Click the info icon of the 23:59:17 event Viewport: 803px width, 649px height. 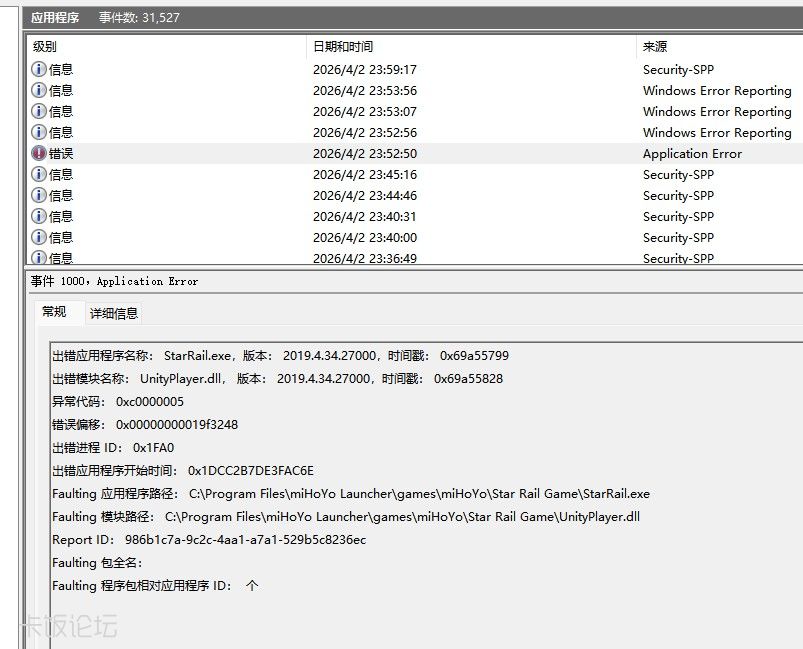[39, 70]
